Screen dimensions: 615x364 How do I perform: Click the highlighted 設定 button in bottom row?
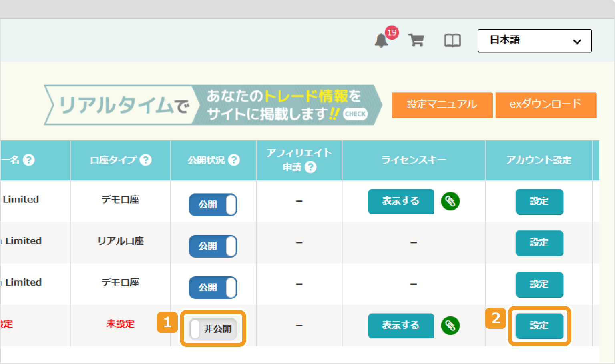coord(539,326)
